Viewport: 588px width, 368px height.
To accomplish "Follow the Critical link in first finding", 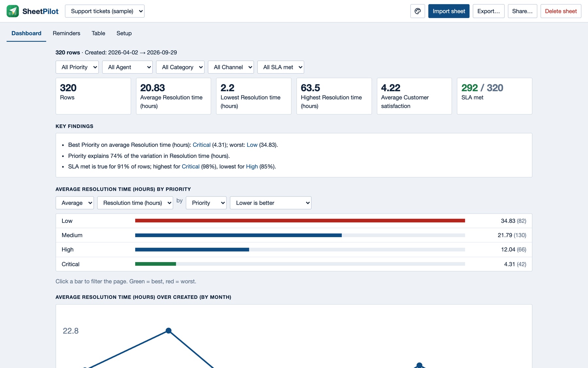I will coord(202,145).
